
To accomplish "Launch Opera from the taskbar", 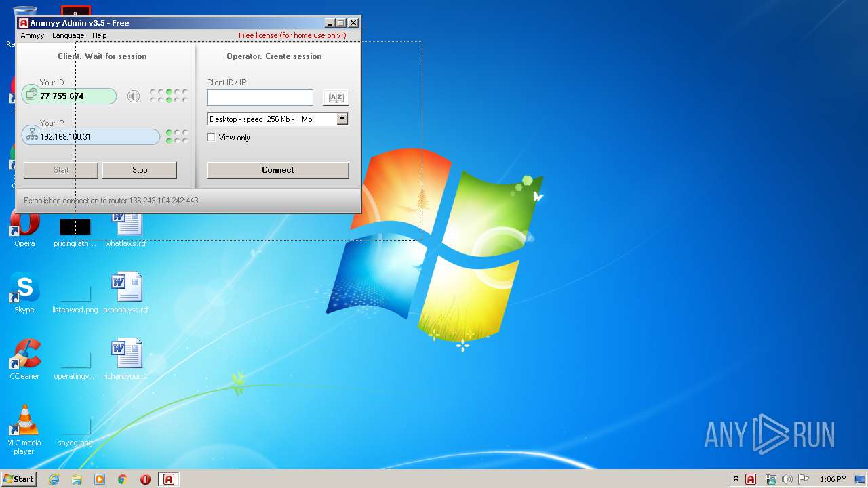I will point(145,479).
